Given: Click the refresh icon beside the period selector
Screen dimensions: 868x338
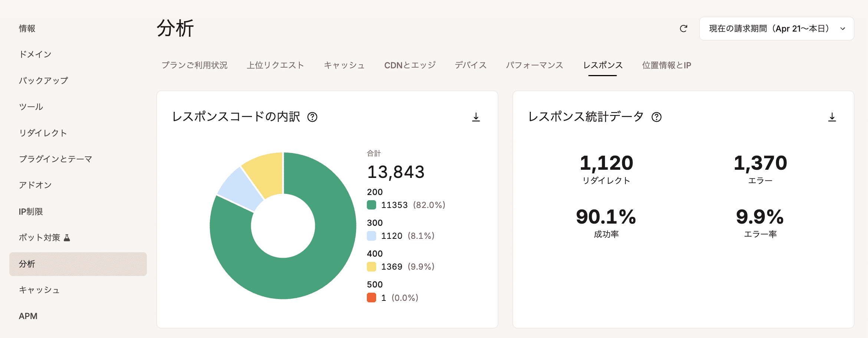Looking at the screenshot, I should 683,29.
